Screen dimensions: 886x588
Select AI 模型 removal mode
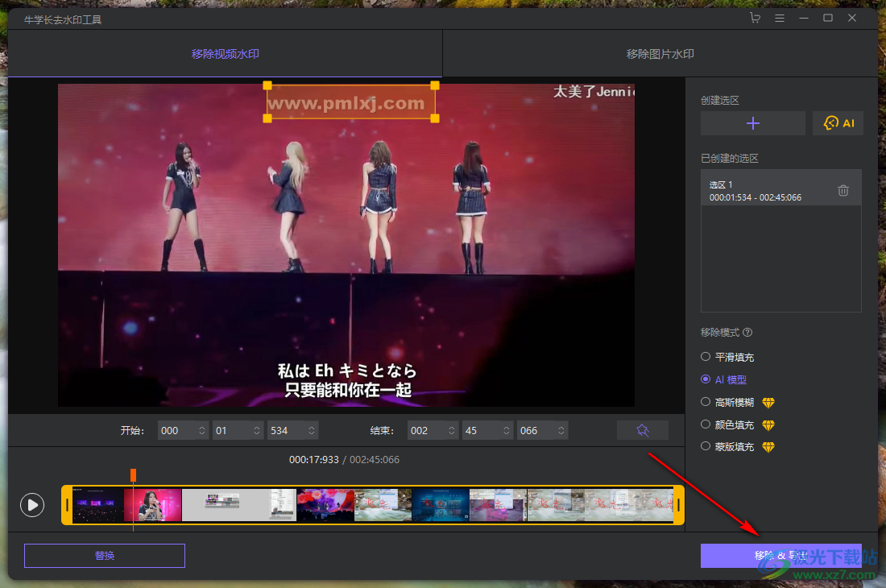723,379
